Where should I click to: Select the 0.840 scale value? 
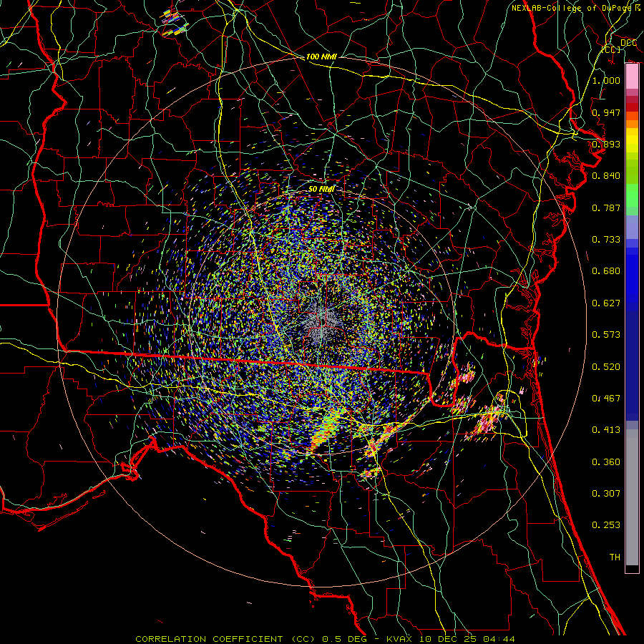606,176
